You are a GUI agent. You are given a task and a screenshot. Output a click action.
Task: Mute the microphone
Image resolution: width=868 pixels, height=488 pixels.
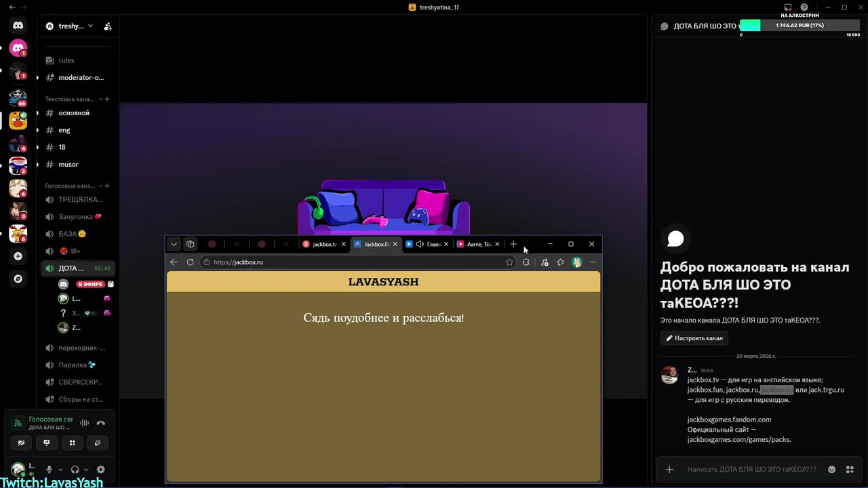(x=49, y=469)
